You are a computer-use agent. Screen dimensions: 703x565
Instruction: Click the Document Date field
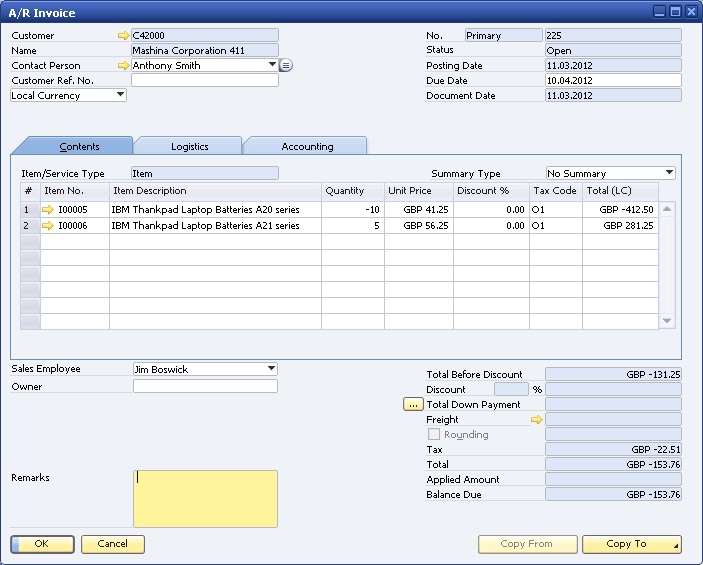pyautogui.click(x=613, y=96)
